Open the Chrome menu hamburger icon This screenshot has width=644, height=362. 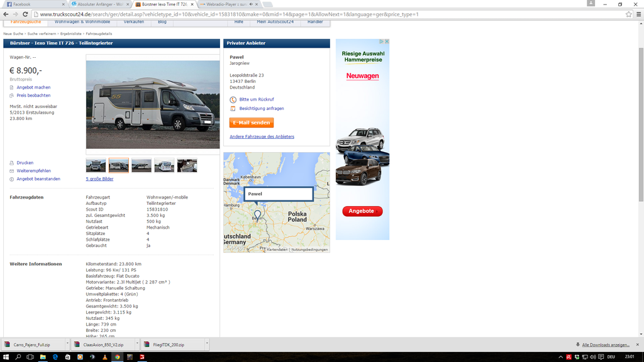(637, 14)
